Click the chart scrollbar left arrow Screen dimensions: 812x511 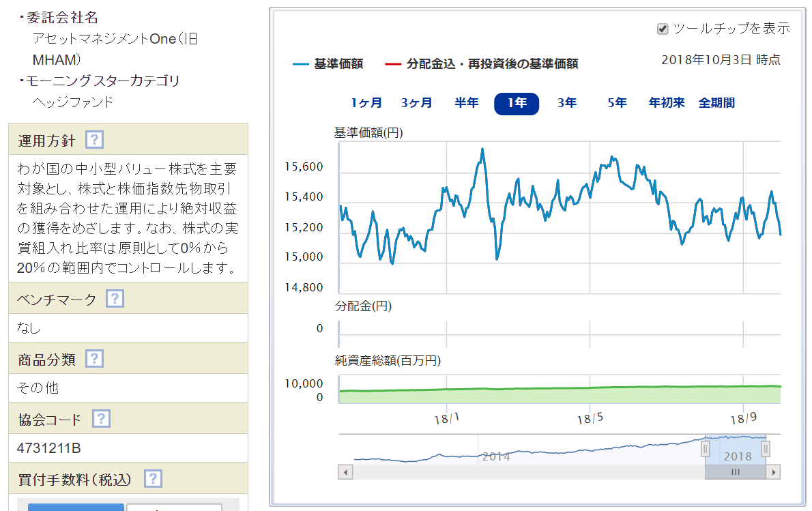click(x=346, y=472)
